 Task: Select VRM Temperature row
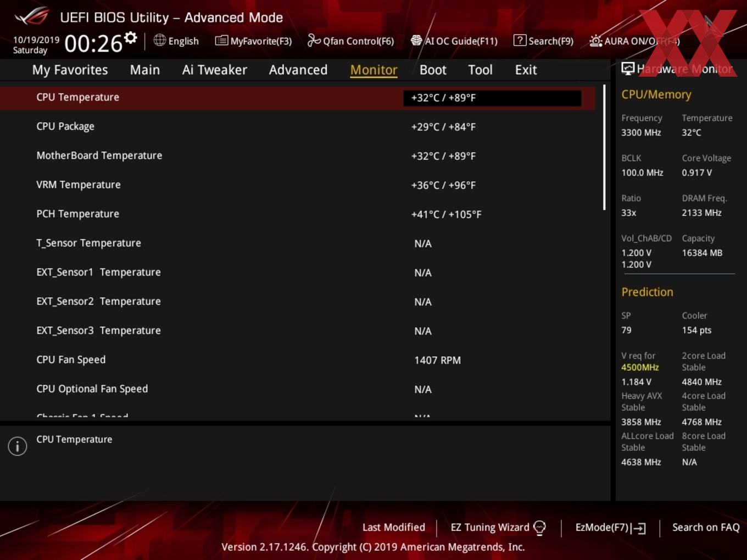297,184
